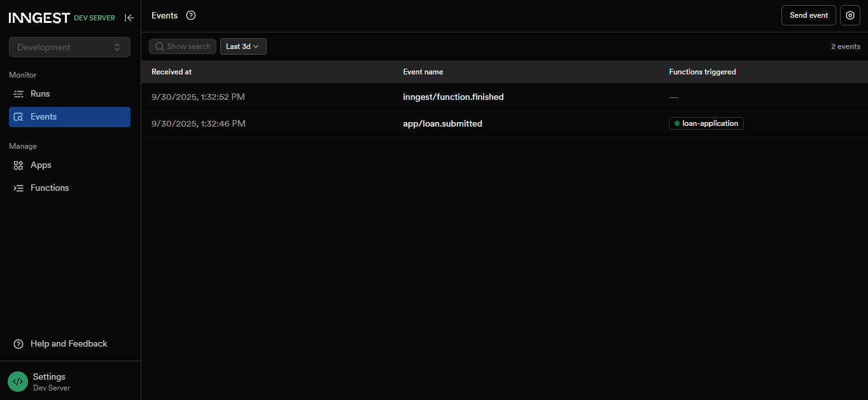Open the Functions section

pyautogui.click(x=49, y=188)
